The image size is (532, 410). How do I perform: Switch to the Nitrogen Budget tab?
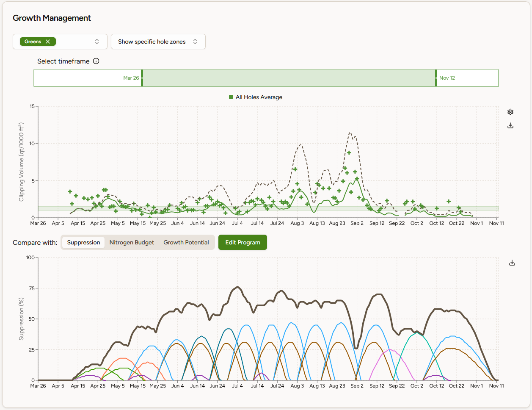tap(132, 242)
